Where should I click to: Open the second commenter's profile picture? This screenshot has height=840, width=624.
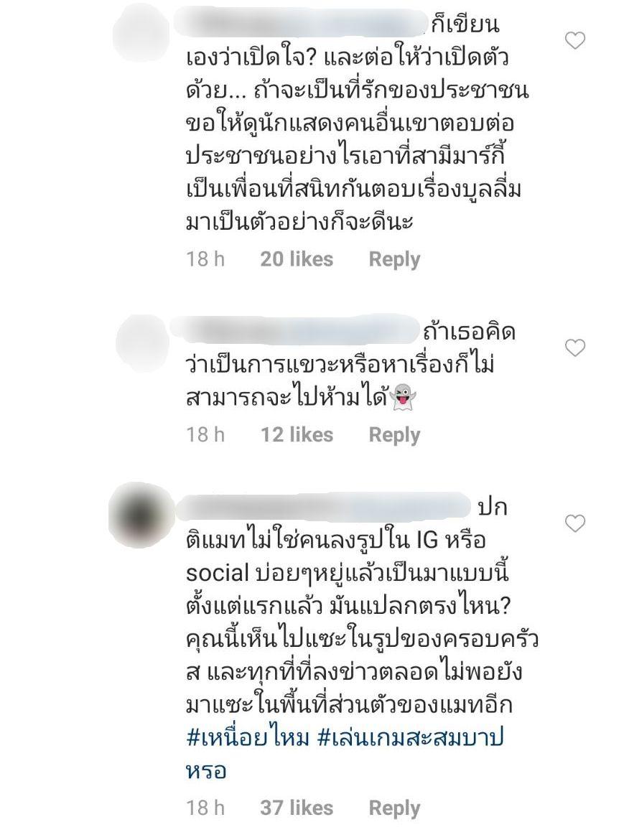coord(142,342)
